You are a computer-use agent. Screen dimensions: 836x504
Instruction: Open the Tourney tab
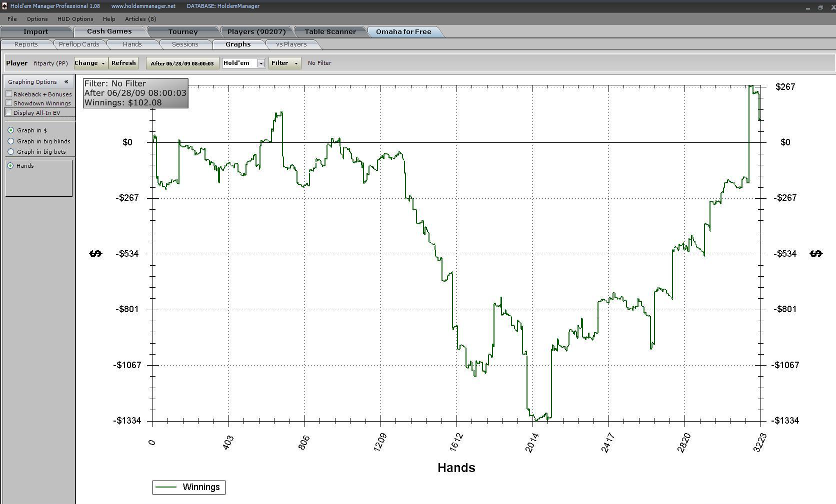coord(183,31)
